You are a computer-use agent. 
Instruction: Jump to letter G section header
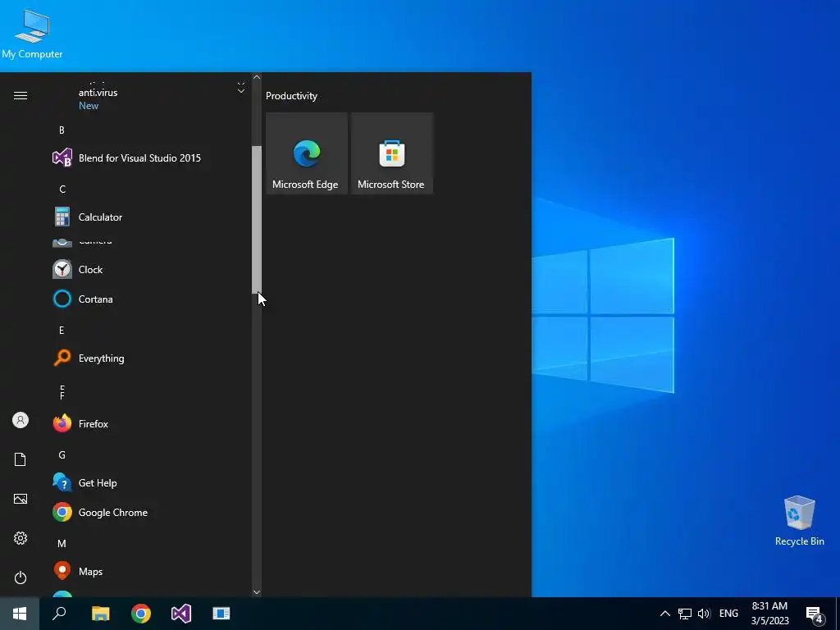pyautogui.click(x=62, y=454)
